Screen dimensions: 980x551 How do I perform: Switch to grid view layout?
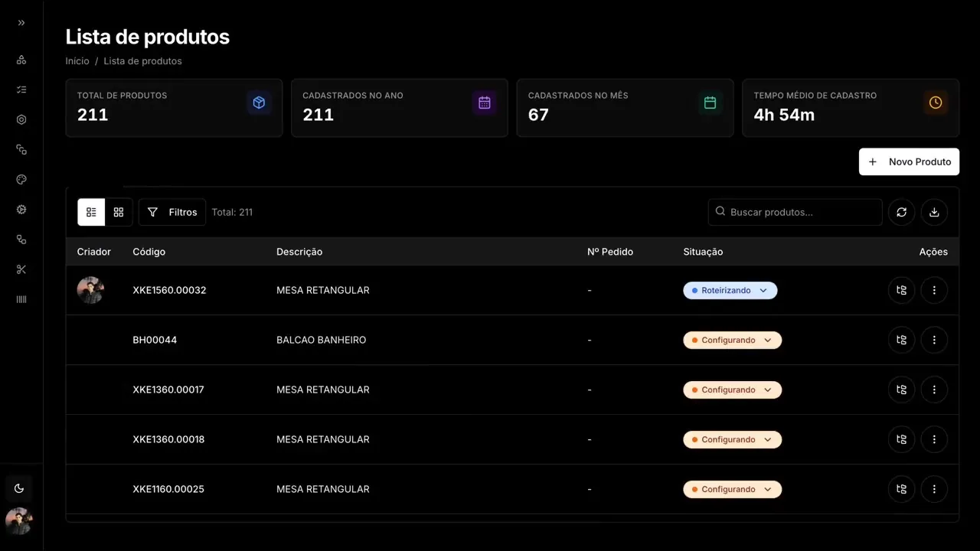119,212
